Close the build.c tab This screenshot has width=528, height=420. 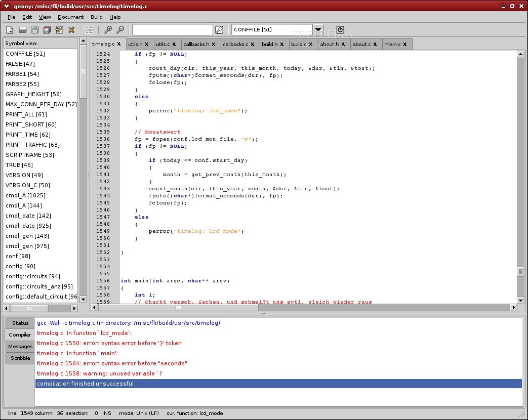point(311,44)
